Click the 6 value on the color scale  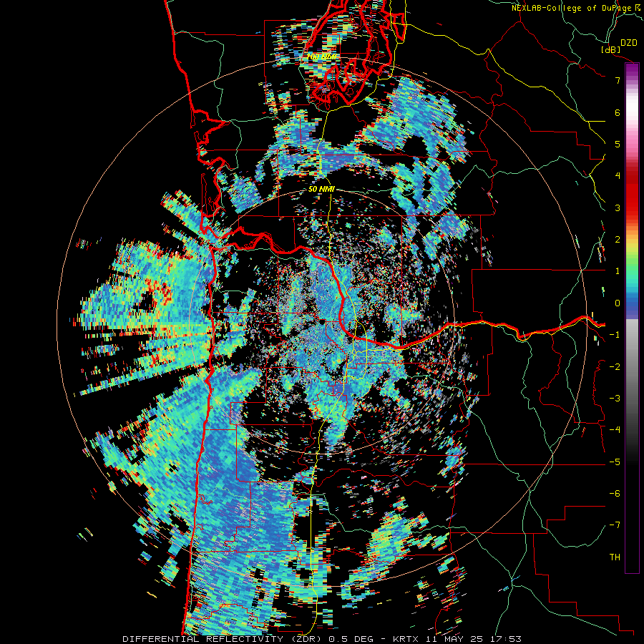click(618, 112)
